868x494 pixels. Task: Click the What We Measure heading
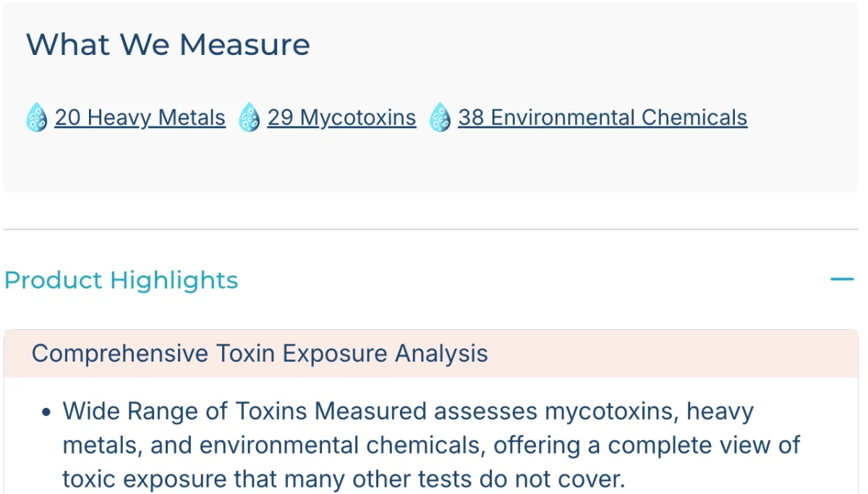coord(168,45)
